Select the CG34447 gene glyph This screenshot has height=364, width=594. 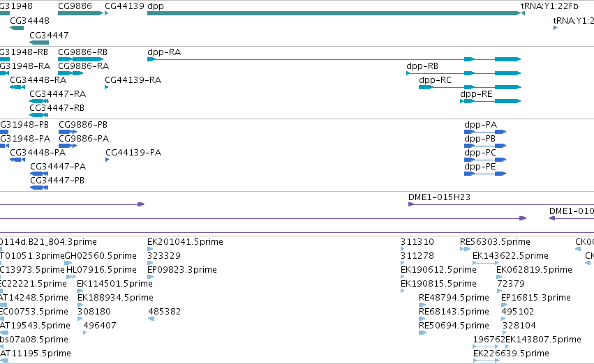39,43
